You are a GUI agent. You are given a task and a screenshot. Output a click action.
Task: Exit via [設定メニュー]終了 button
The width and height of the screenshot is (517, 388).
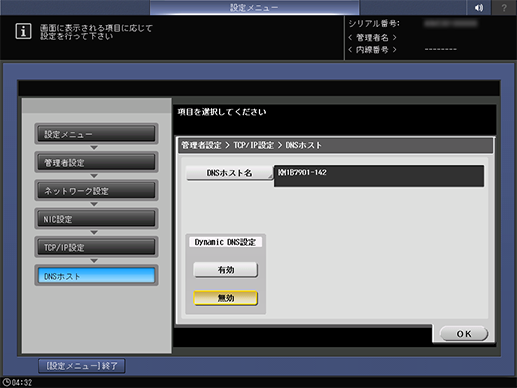tap(82, 366)
